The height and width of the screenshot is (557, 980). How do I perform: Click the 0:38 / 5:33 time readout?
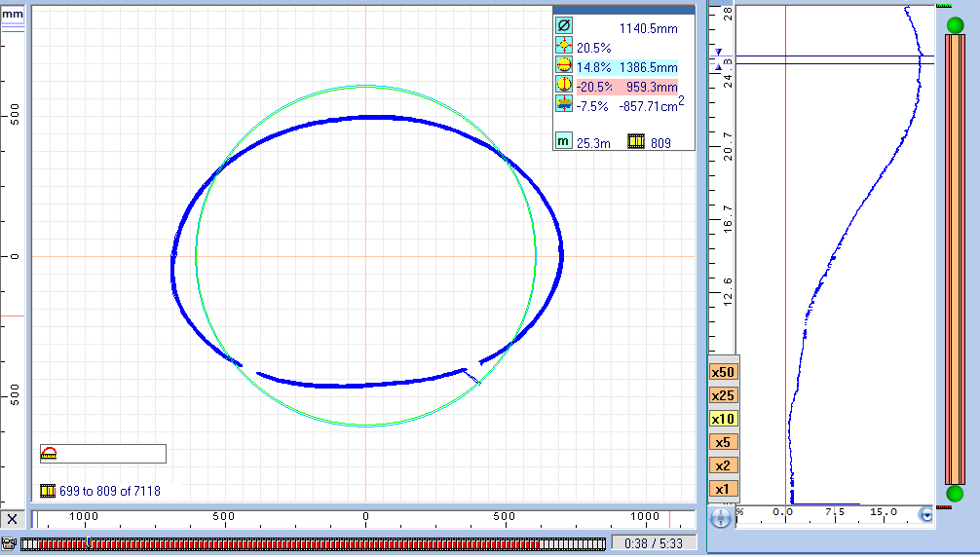click(x=653, y=543)
